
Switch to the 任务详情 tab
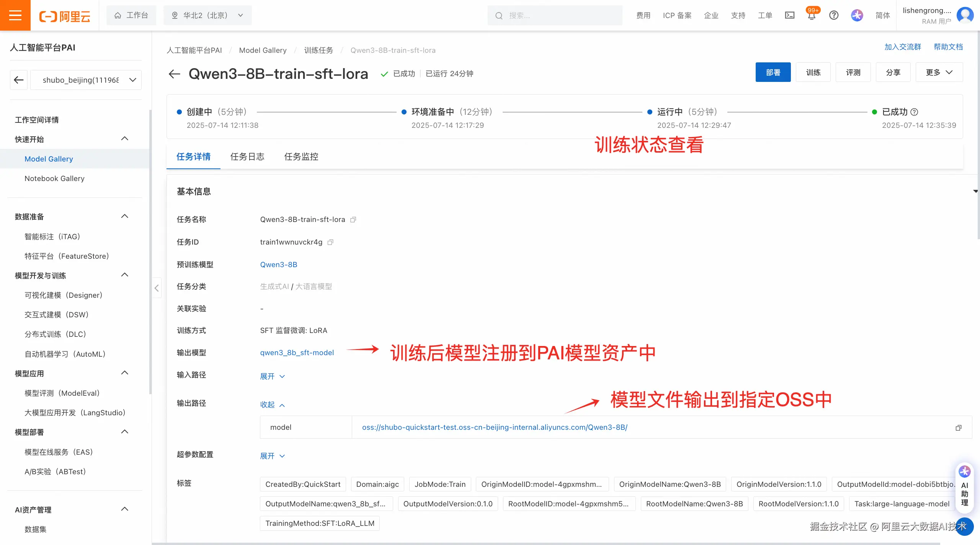pyautogui.click(x=193, y=157)
